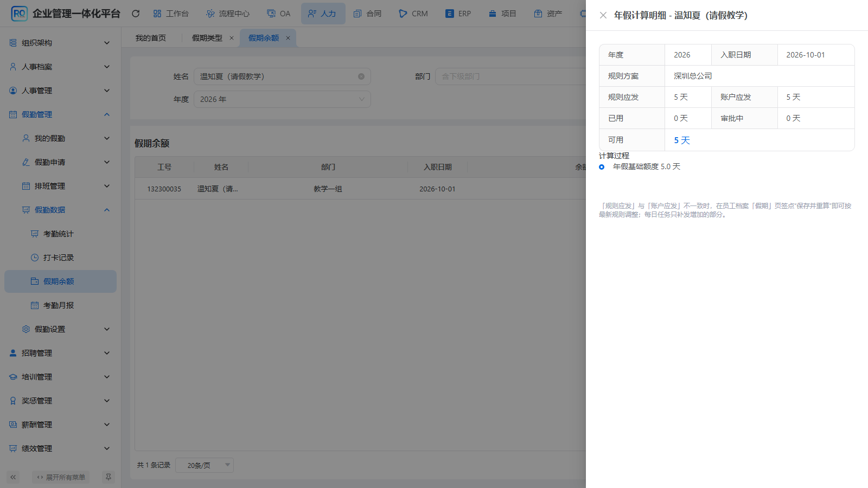
Task: Open the 项目 module
Action: point(502,14)
